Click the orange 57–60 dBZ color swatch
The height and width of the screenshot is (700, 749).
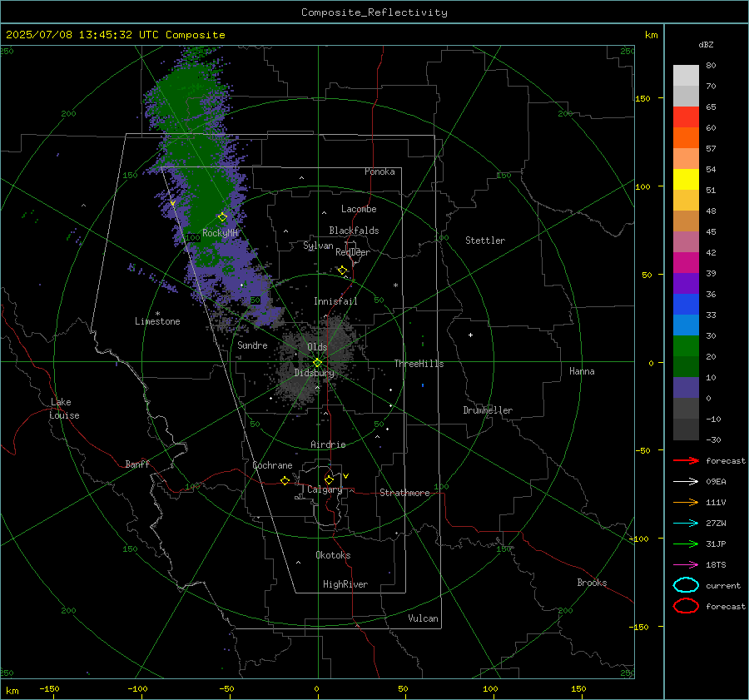[x=686, y=137]
